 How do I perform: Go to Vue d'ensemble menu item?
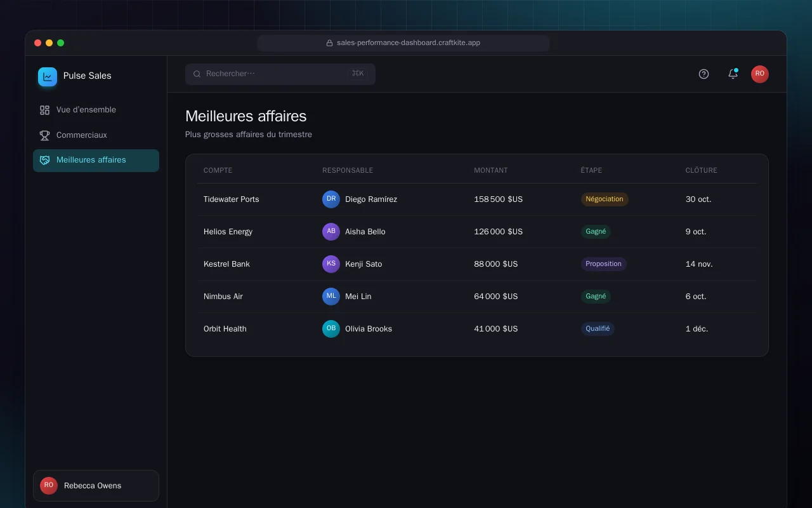tap(96, 110)
